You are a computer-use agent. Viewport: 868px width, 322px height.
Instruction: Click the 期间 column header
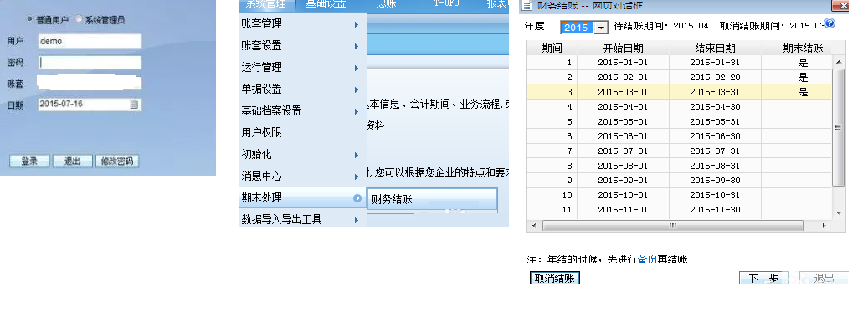[x=552, y=49]
